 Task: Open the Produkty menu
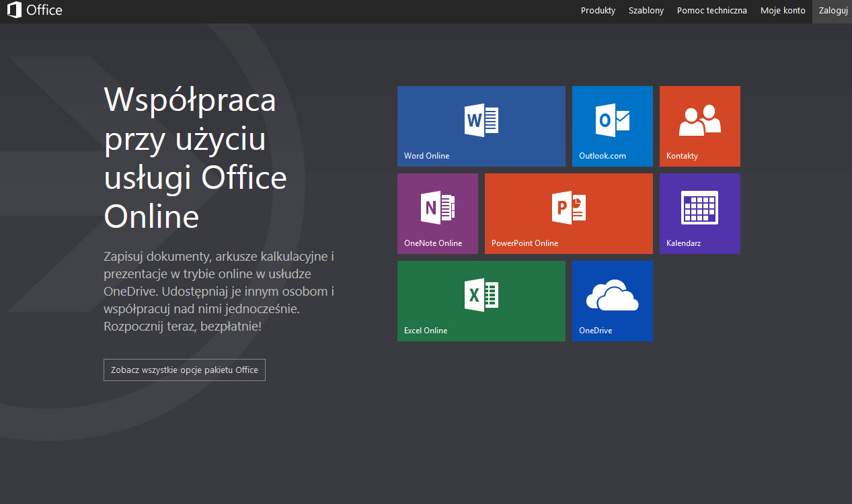click(x=598, y=11)
